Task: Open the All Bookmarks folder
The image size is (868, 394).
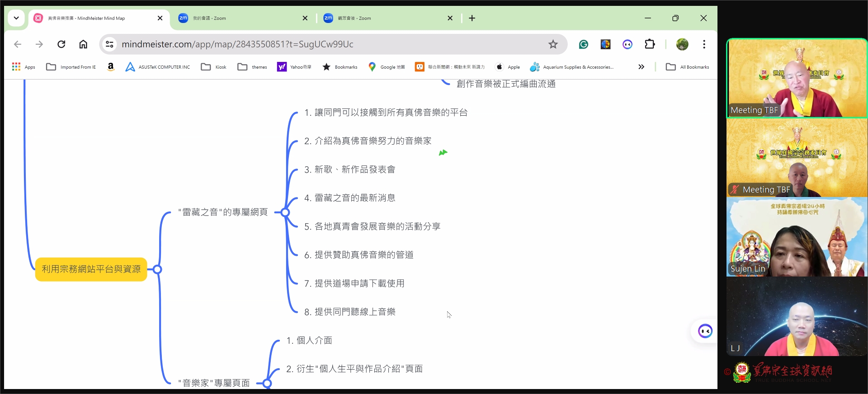Action: [687, 67]
